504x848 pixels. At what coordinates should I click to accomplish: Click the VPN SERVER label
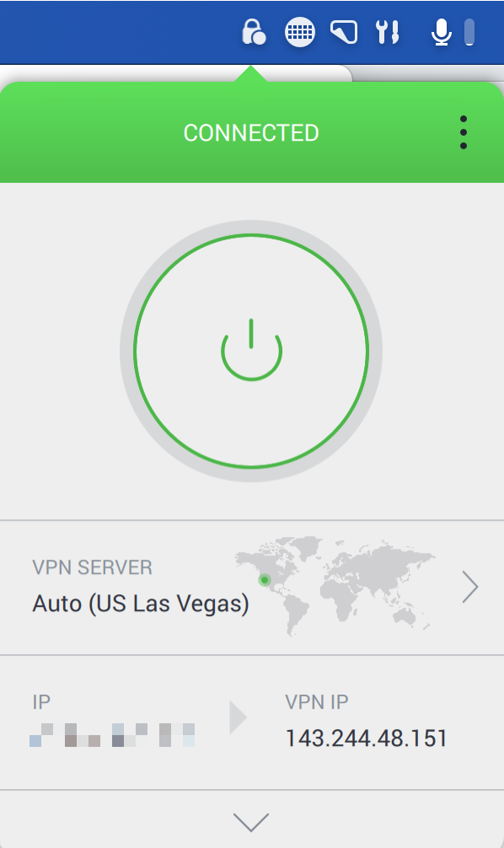point(93,567)
